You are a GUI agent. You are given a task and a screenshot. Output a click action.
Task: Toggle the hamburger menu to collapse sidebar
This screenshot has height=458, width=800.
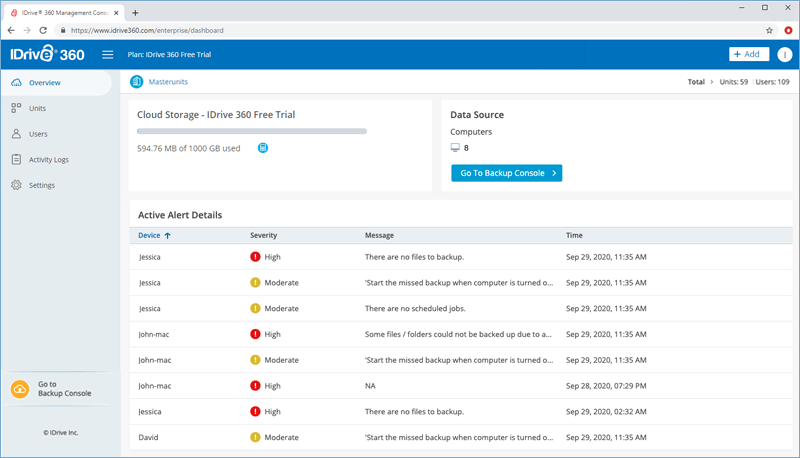108,55
